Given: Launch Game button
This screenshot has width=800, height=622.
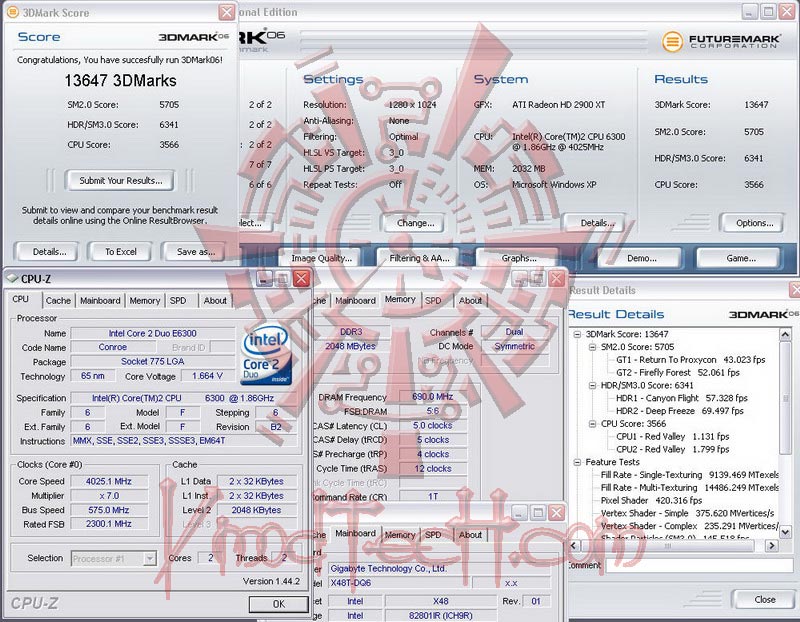Looking at the screenshot, I should click(x=740, y=258).
